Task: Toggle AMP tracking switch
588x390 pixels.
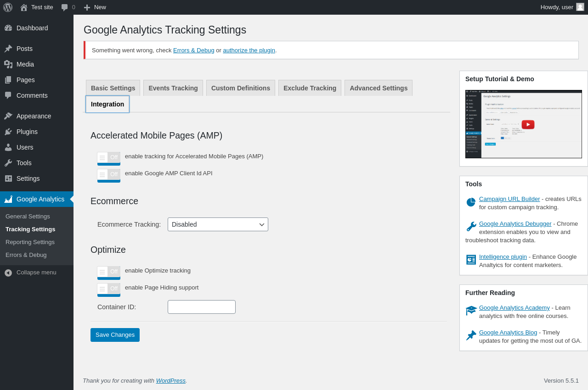Action: point(109,158)
